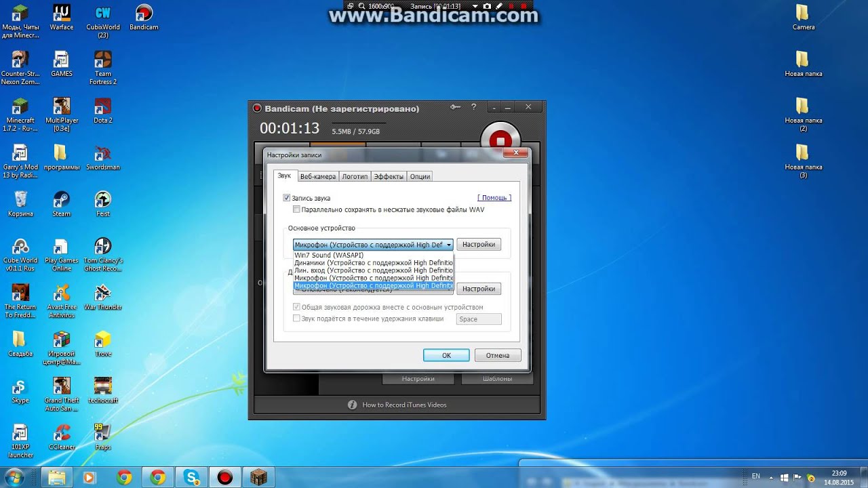
Task: Click the key registration icon in Bandicam
Action: pyautogui.click(x=455, y=107)
